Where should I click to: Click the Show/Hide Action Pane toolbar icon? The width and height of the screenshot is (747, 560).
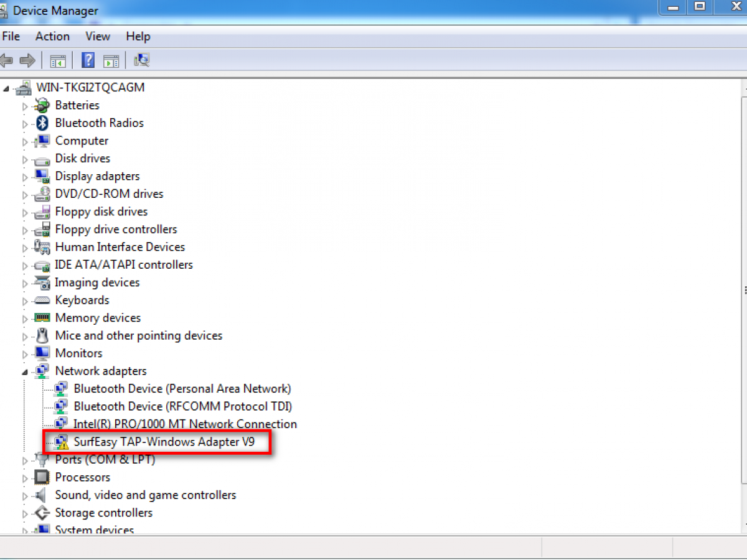(x=111, y=60)
